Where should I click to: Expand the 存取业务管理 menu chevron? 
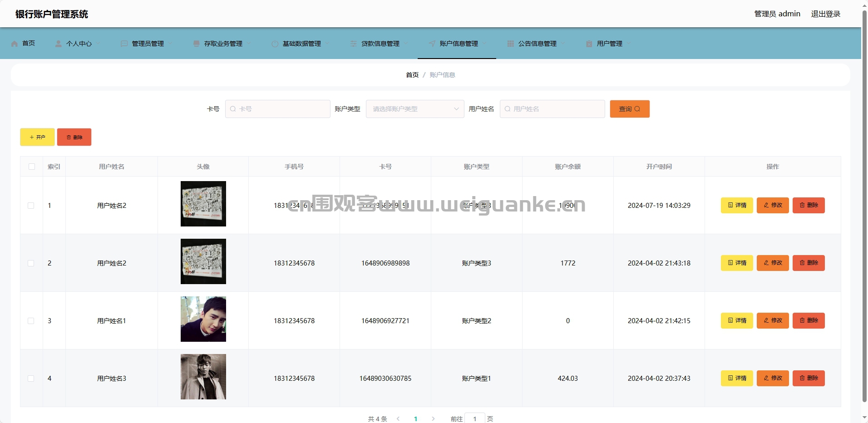(248, 44)
